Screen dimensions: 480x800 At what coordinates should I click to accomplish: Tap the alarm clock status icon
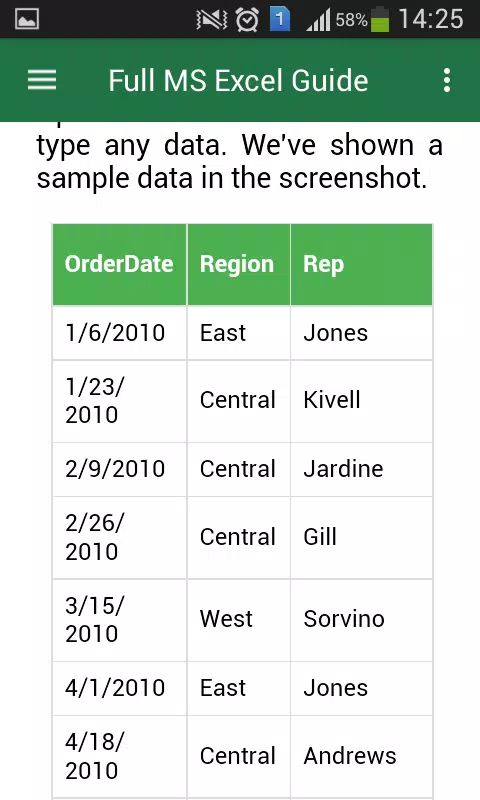(x=247, y=20)
